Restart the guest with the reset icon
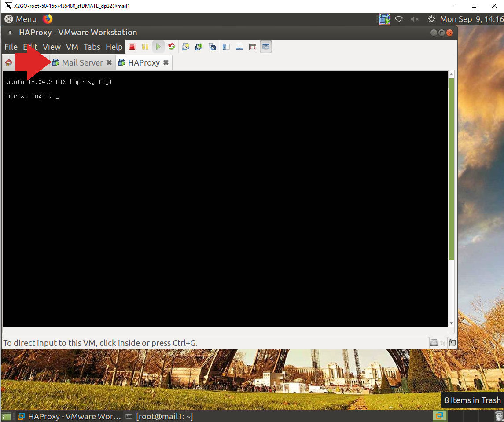Image resolution: width=504 pixels, height=422 pixels. [172, 47]
